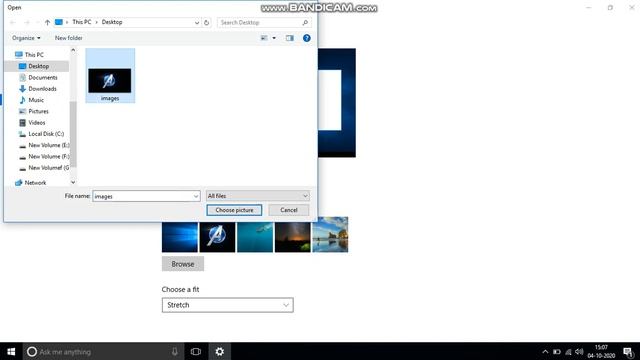Image resolution: width=640 pixels, height=360 pixels.
Task: Open the Organize menu
Action: pyautogui.click(x=26, y=38)
